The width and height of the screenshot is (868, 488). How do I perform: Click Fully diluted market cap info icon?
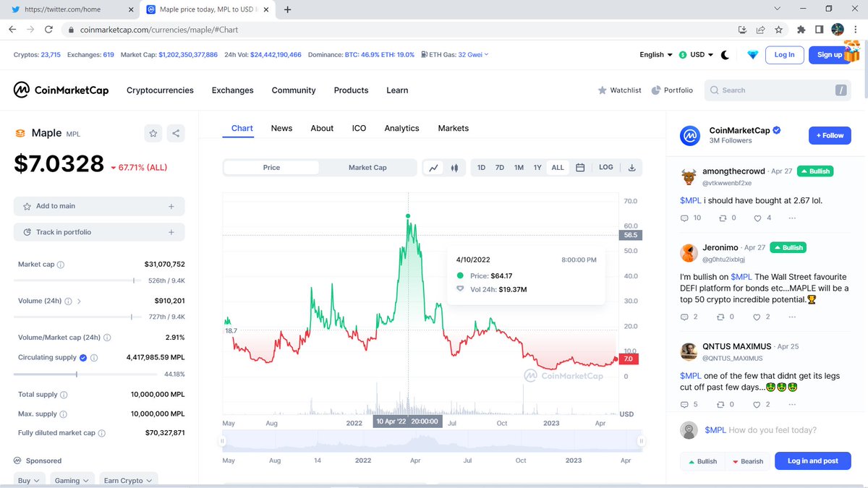pos(101,433)
